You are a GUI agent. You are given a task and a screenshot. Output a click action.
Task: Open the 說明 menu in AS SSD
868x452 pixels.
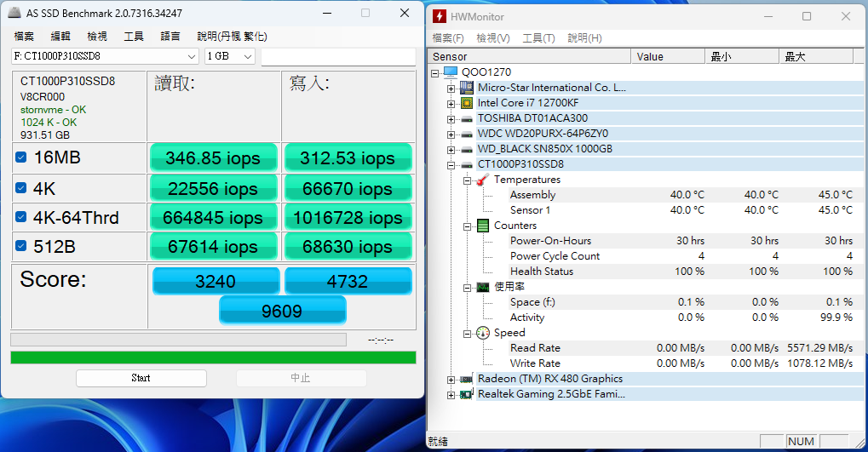[232, 37]
